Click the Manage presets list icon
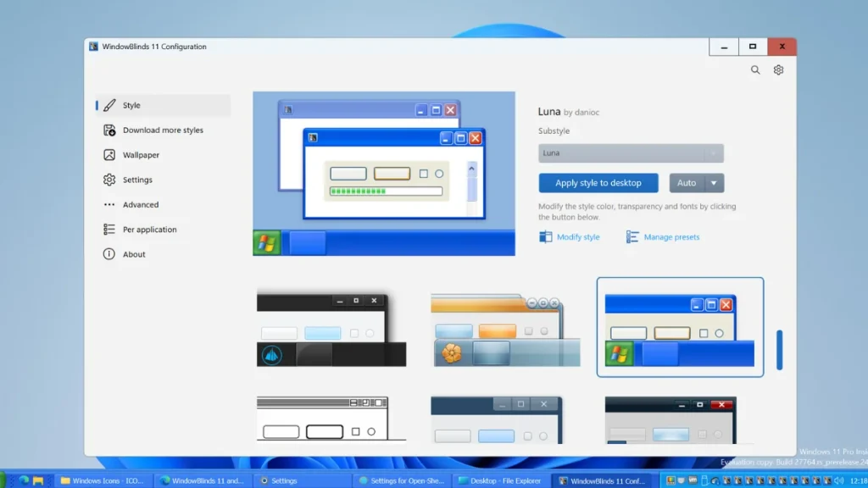This screenshot has height=488, width=868. click(x=632, y=236)
